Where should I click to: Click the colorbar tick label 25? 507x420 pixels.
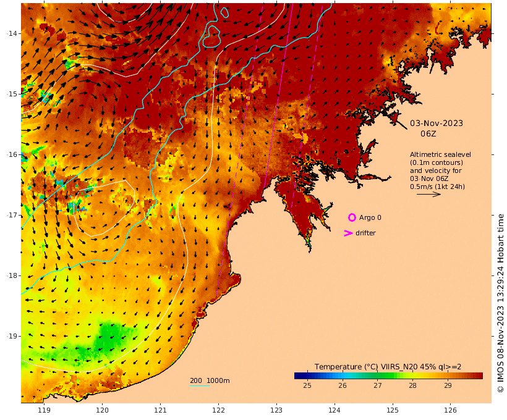point(307,385)
